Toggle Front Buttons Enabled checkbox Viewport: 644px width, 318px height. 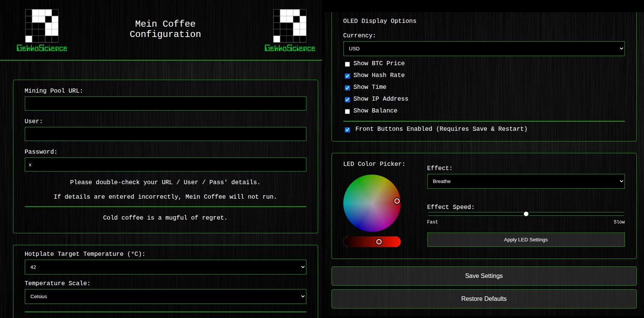tap(347, 130)
